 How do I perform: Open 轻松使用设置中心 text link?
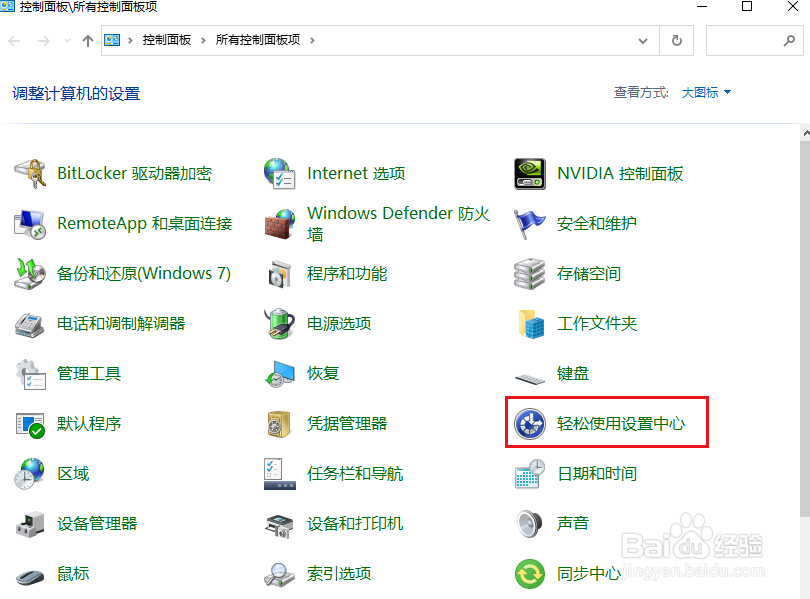tap(621, 424)
